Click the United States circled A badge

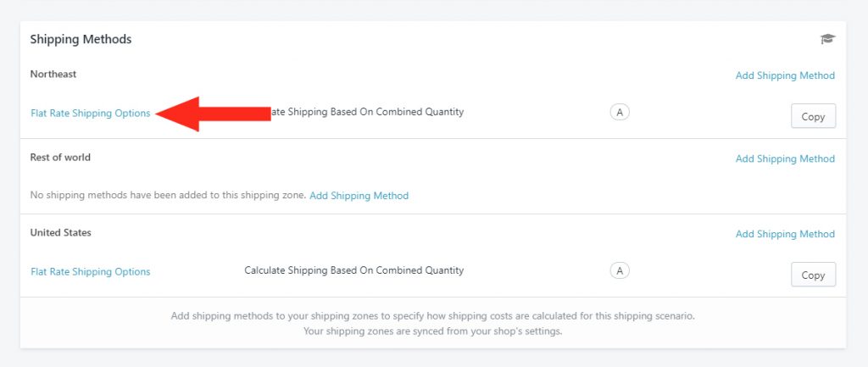point(620,270)
